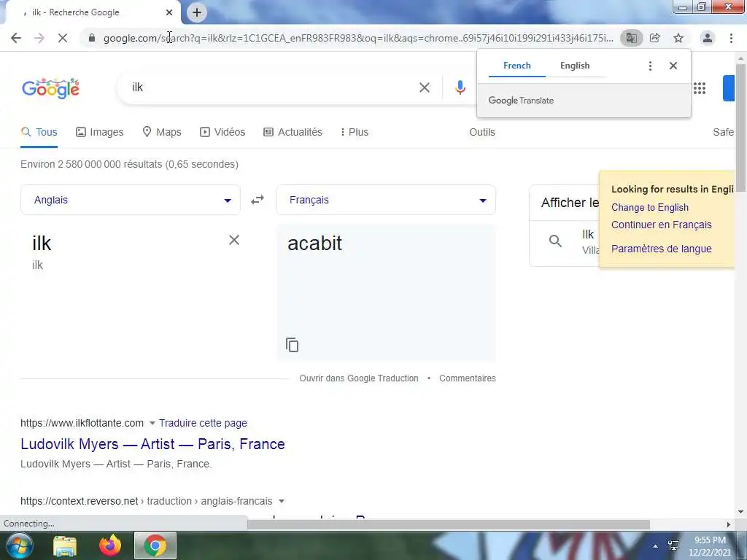The image size is (747, 560).
Task: Switch to the Tous results tab
Action: tap(39, 133)
